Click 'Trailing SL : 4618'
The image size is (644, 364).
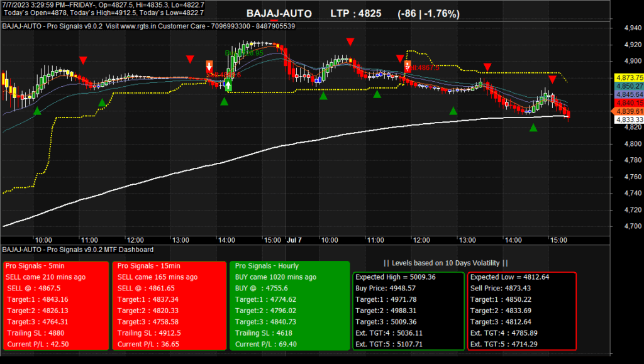coord(264,333)
